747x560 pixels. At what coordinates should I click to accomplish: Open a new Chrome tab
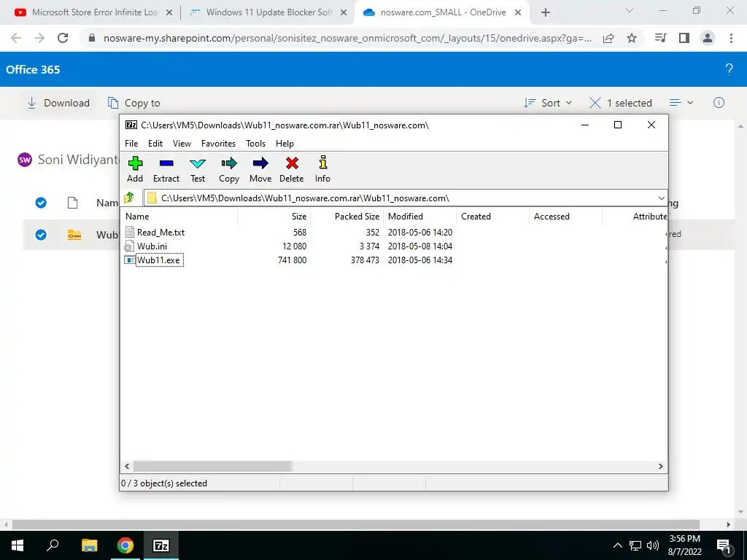coord(546,13)
